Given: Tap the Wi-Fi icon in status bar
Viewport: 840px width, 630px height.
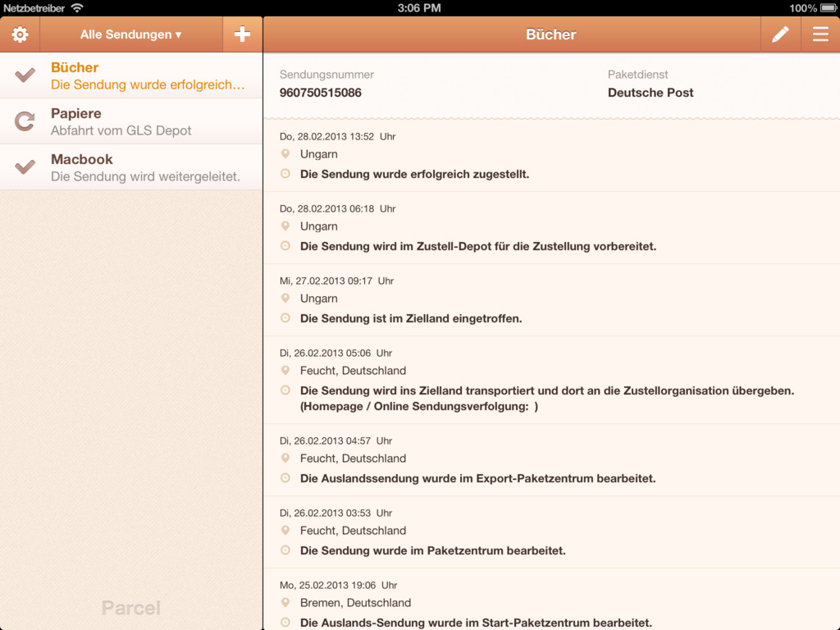Looking at the screenshot, I should coord(77,7).
